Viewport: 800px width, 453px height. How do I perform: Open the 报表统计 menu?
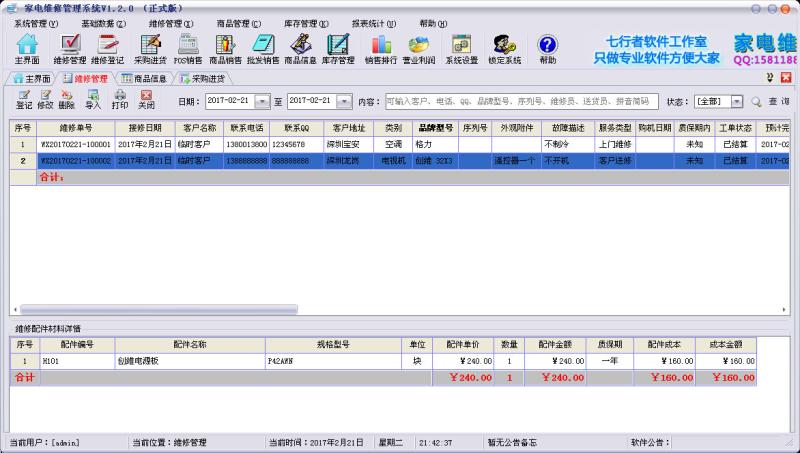pyautogui.click(x=374, y=23)
